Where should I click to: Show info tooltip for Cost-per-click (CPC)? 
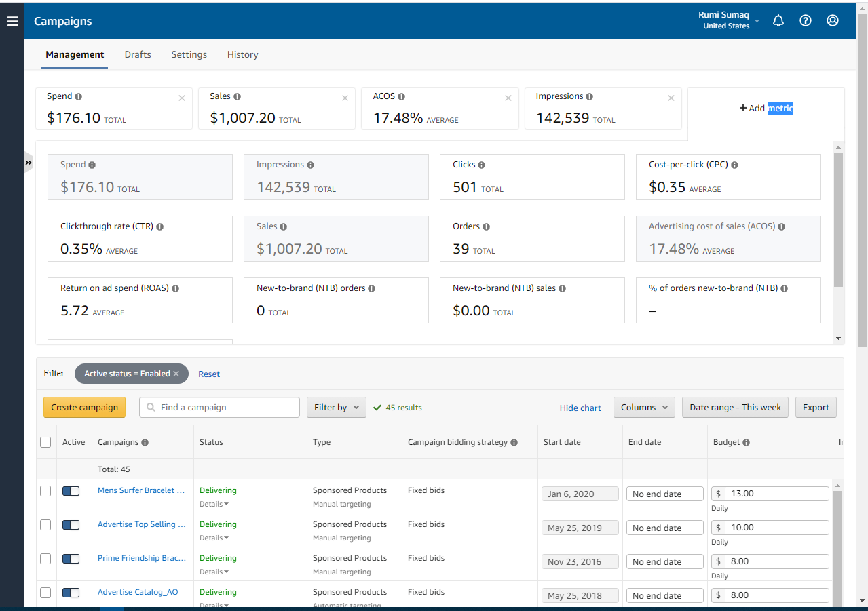[x=735, y=165]
